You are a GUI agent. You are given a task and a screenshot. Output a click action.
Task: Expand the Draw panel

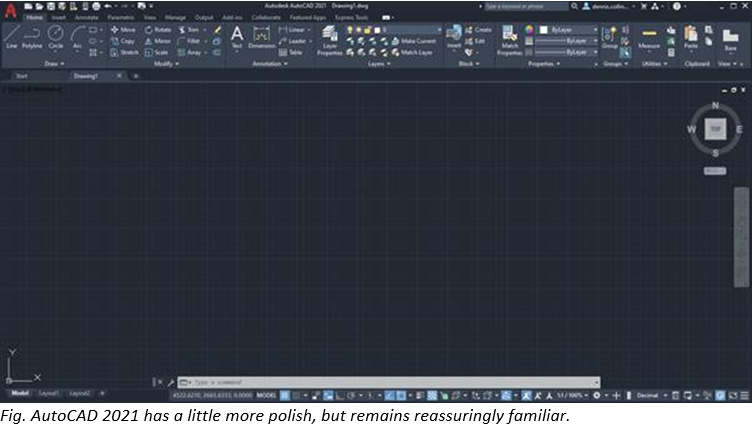pyautogui.click(x=54, y=63)
